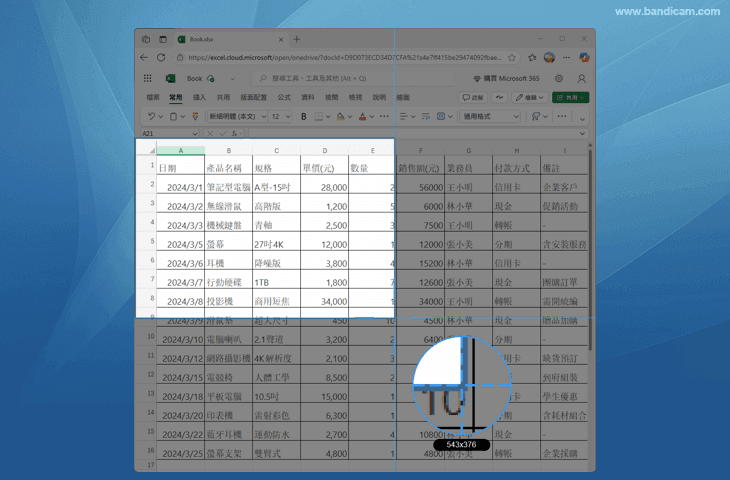The image size is (730, 480).
Task: Open the Edge Copilot icon
Action: tap(584, 57)
